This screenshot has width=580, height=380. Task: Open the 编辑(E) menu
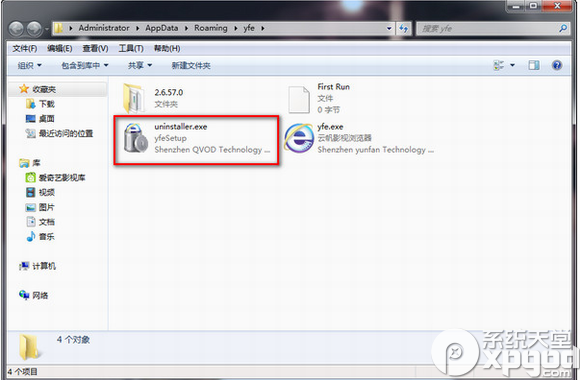60,48
